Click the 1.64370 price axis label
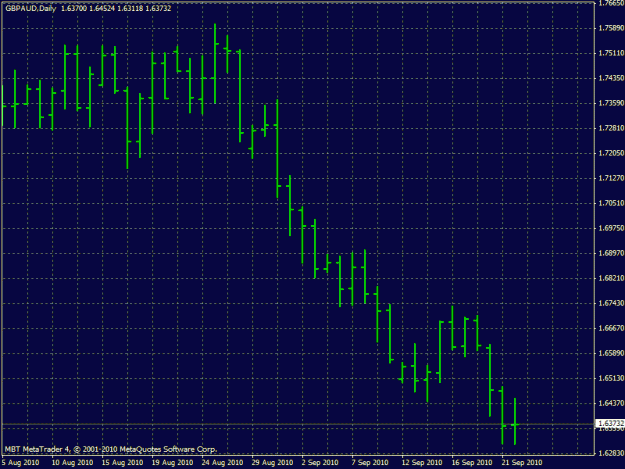 tap(611, 403)
